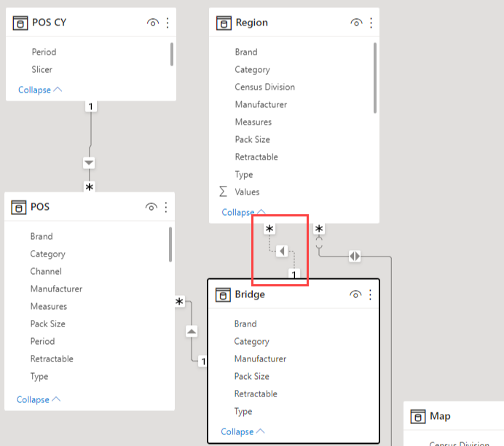
Task: Select the Manufacturer field in Bridge
Action: pyautogui.click(x=260, y=359)
